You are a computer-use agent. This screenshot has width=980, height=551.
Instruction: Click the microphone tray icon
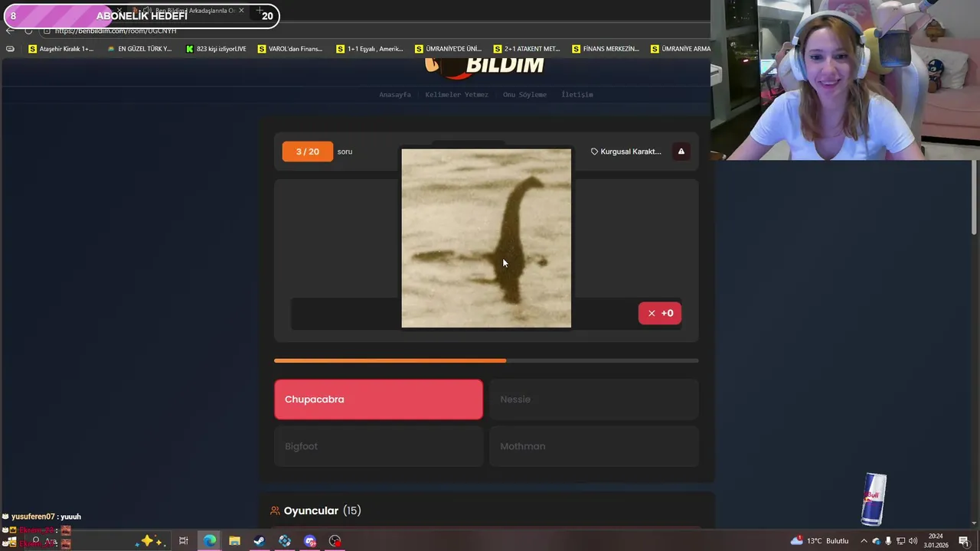pos(888,541)
